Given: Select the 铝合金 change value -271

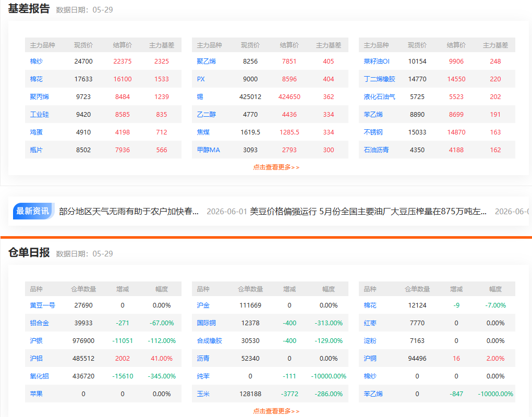Looking at the screenshot, I should click(123, 323).
